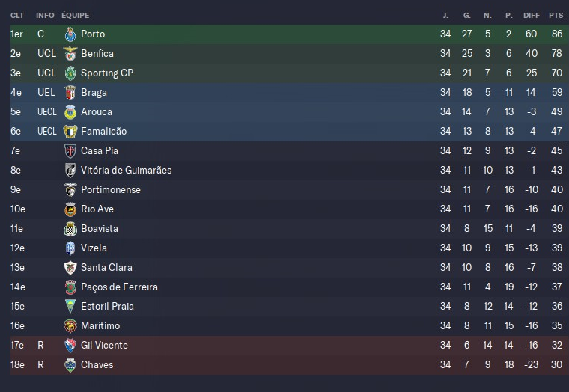This screenshot has width=569, height=392.
Task: Click the Braga club crest icon
Action: tap(70, 93)
